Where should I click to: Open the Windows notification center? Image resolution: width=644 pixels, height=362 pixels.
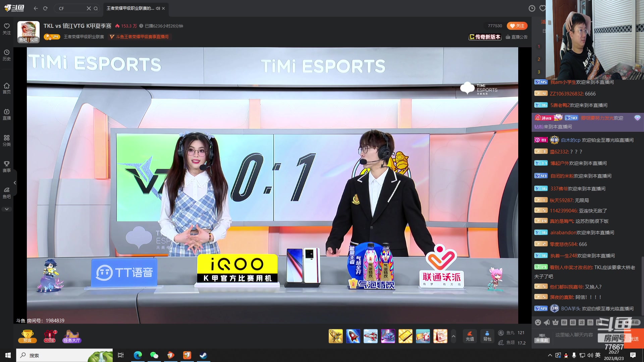[633, 355]
